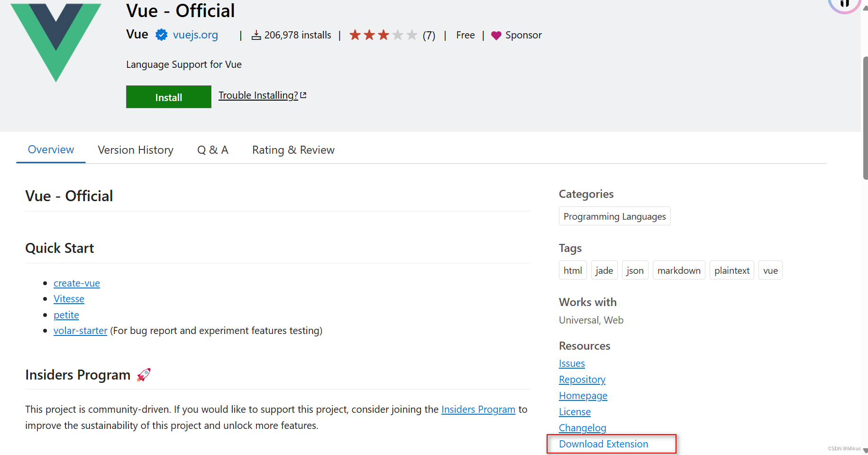Open the vuejs.org publisher link
Viewport: 868px width, 455px height.
pyautogui.click(x=195, y=35)
